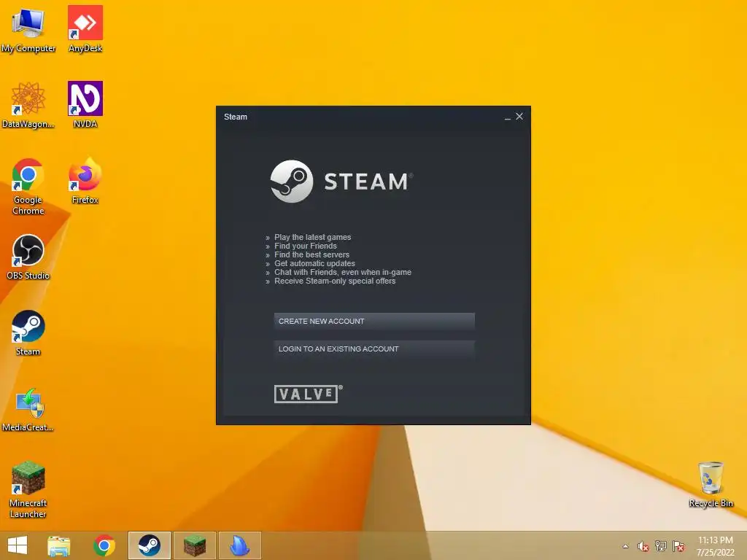Image resolution: width=747 pixels, height=560 pixels.
Task: Open the Windows Start button
Action: [18, 545]
